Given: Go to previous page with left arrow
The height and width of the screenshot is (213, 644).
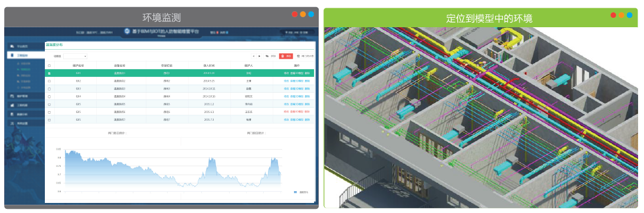Looking at the screenshot, I should (254, 56).
